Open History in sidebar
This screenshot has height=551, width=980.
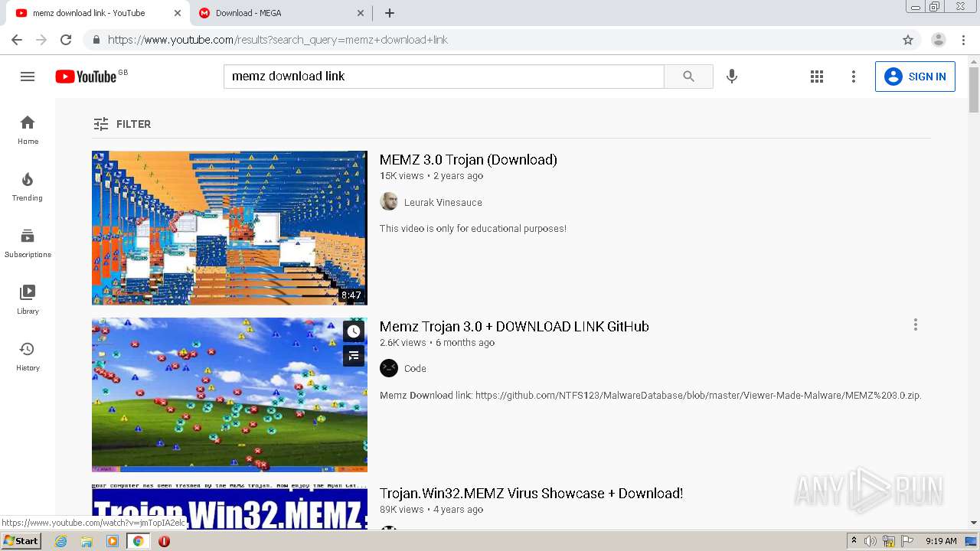pyautogui.click(x=28, y=357)
